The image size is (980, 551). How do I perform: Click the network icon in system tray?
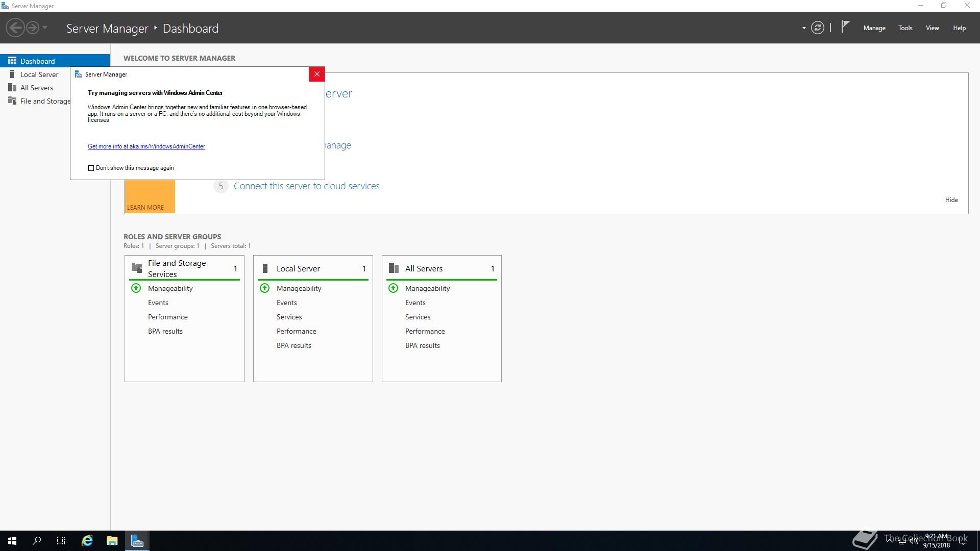902,541
